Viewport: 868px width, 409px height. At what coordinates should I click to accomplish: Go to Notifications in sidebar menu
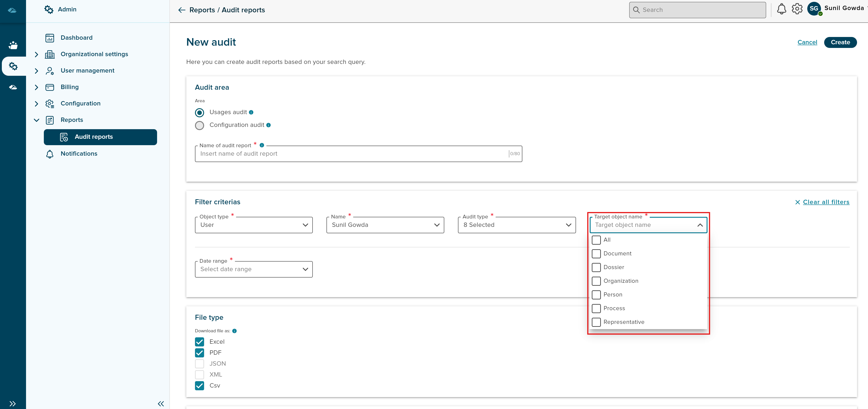point(79,154)
